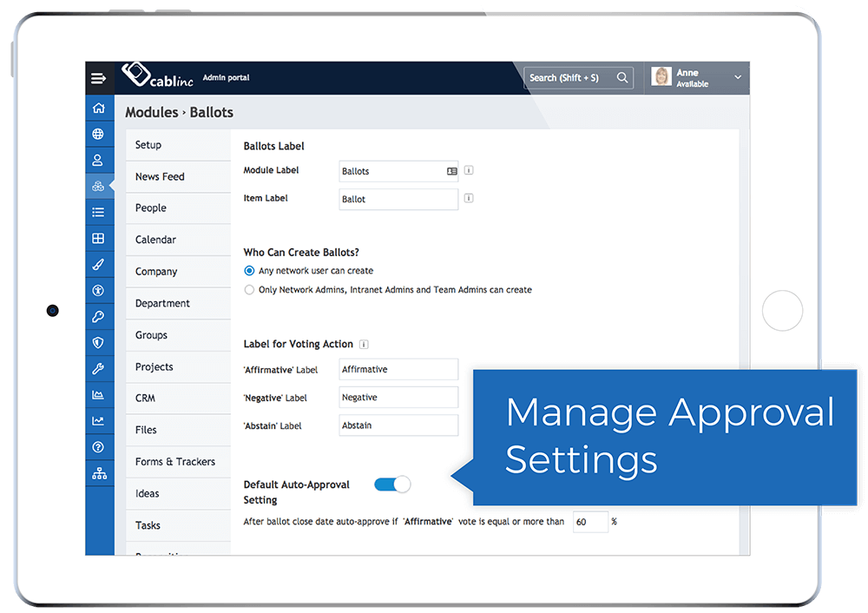Open the News Feed settings section
868x613 pixels.
(x=159, y=176)
